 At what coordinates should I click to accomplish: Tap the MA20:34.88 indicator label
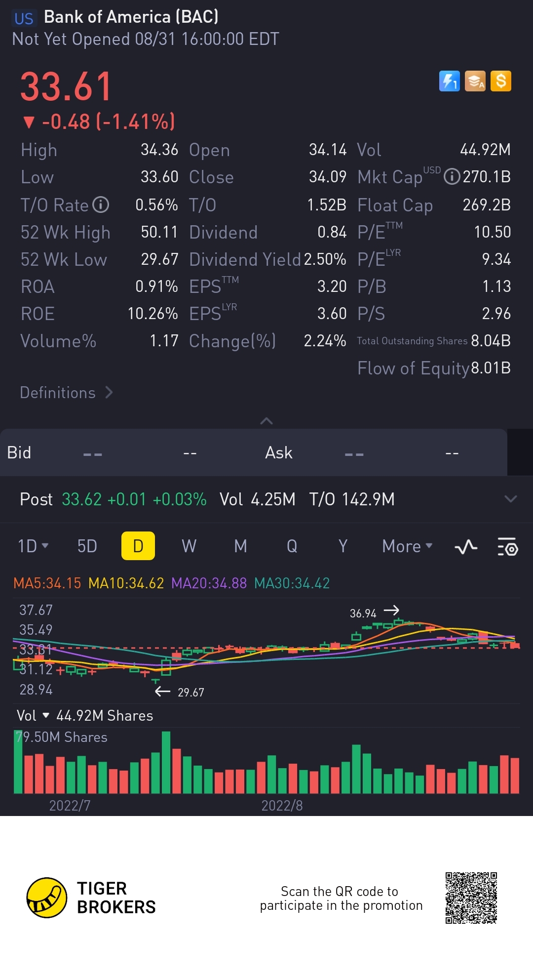(x=209, y=583)
